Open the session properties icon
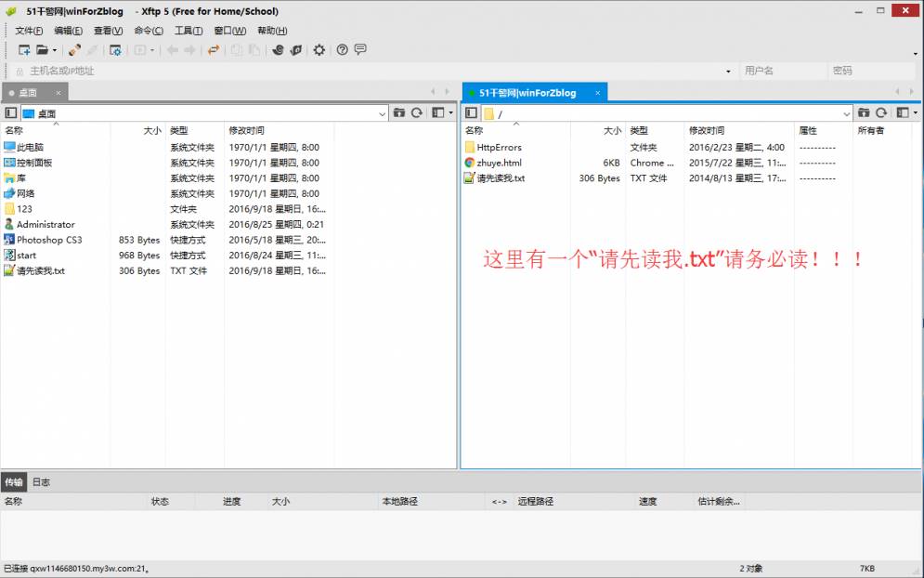The image size is (924, 578). click(x=115, y=50)
